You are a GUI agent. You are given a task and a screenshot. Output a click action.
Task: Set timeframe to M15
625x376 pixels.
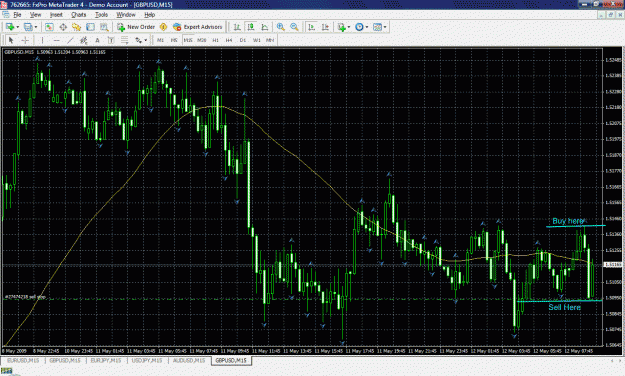coord(188,40)
